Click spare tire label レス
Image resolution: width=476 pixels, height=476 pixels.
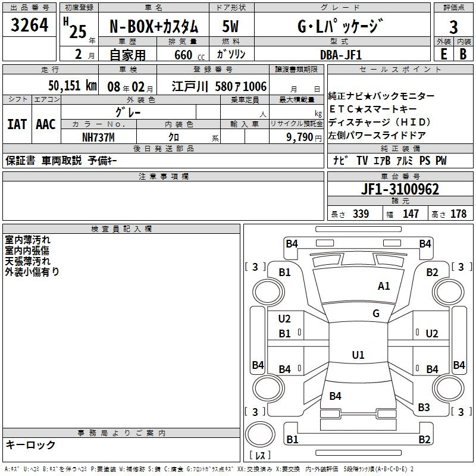point(260,455)
